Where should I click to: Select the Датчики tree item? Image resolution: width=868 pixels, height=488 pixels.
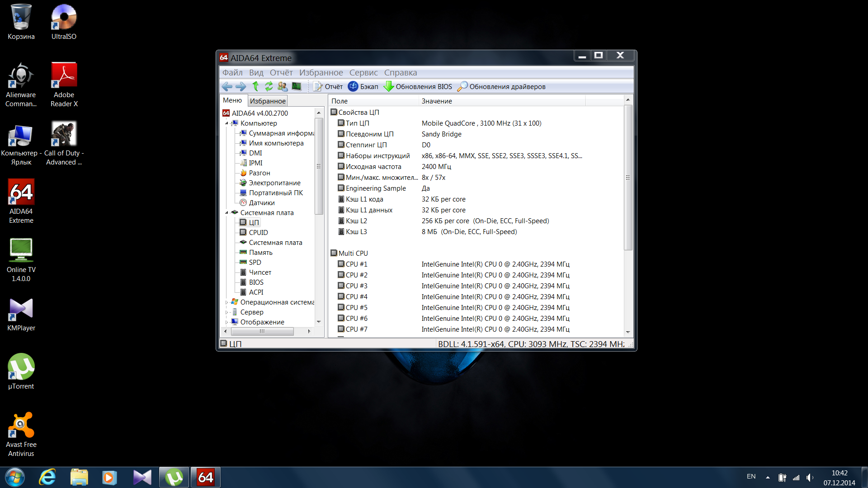click(257, 203)
